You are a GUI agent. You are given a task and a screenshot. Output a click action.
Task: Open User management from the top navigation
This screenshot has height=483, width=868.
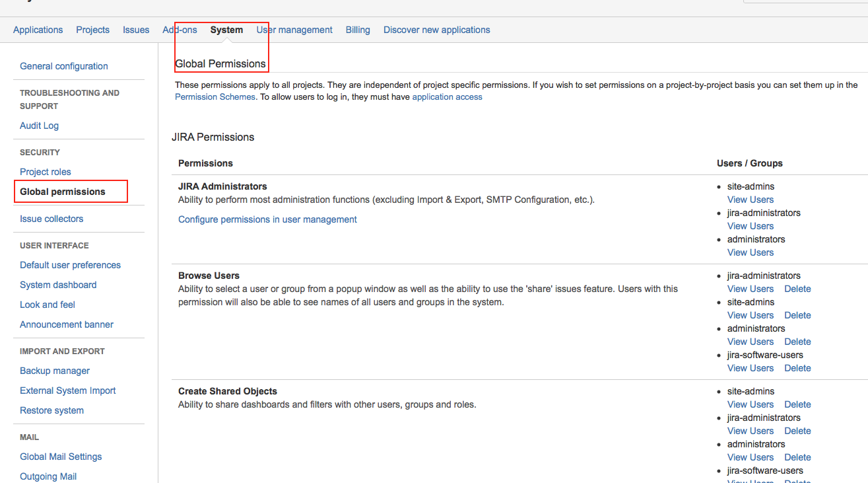294,30
